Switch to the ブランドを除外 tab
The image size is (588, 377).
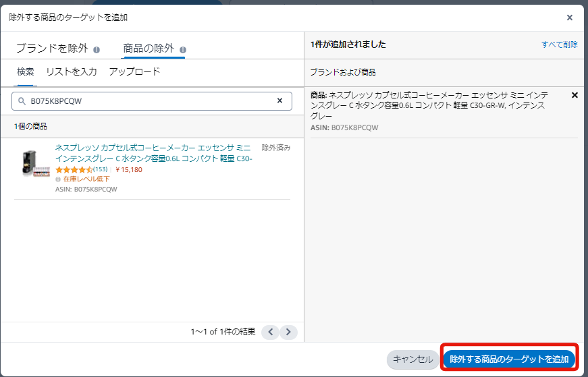[x=52, y=49]
